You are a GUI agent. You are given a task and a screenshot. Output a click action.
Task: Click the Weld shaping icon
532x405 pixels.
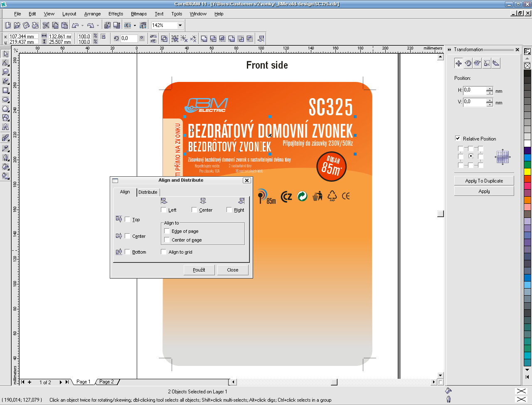pyautogui.click(x=204, y=39)
